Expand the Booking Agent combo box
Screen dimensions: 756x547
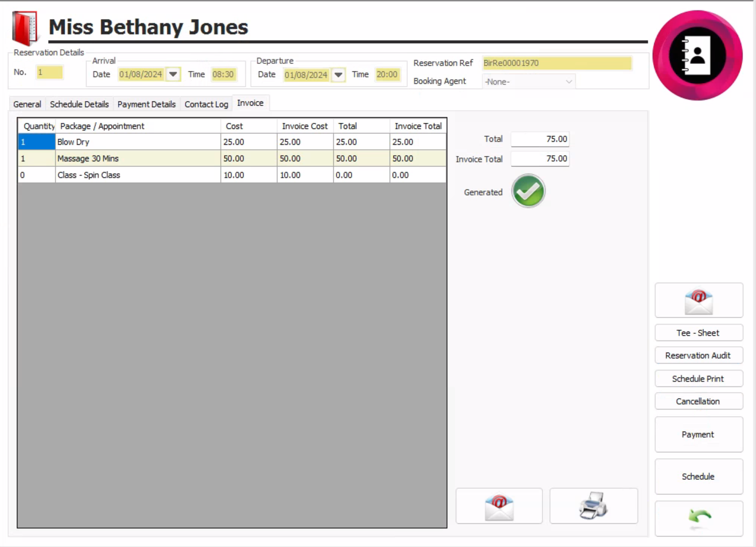tap(569, 82)
